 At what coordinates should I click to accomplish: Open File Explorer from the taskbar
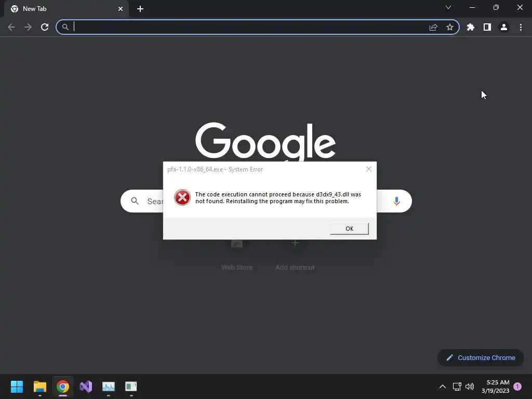point(39,387)
